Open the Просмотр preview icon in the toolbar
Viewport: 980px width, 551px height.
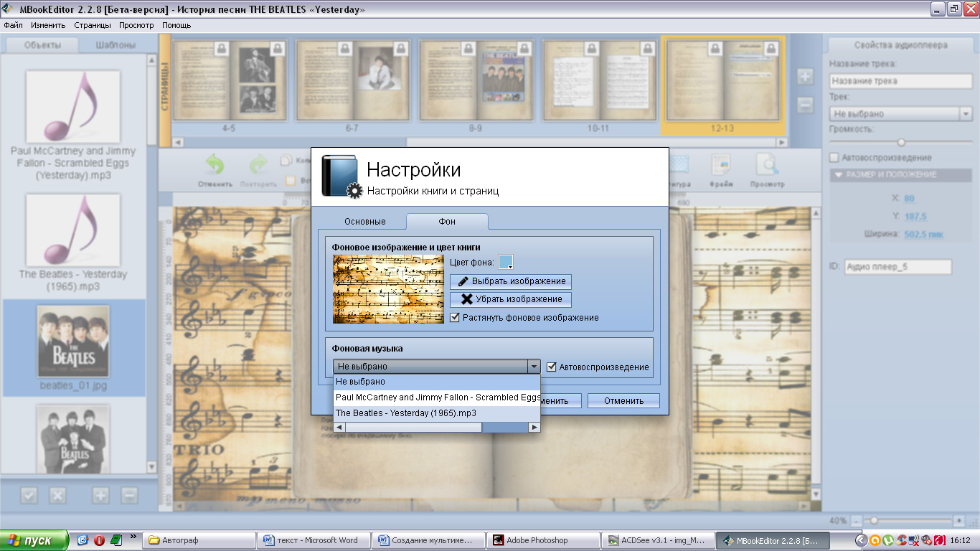(x=767, y=165)
